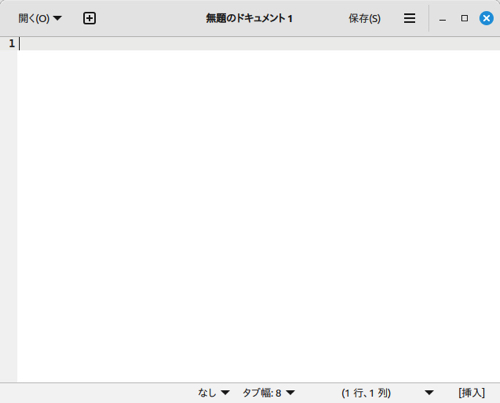
Task: Click the 開く(O) open button
Action: pyautogui.click(x=34, y=18)
